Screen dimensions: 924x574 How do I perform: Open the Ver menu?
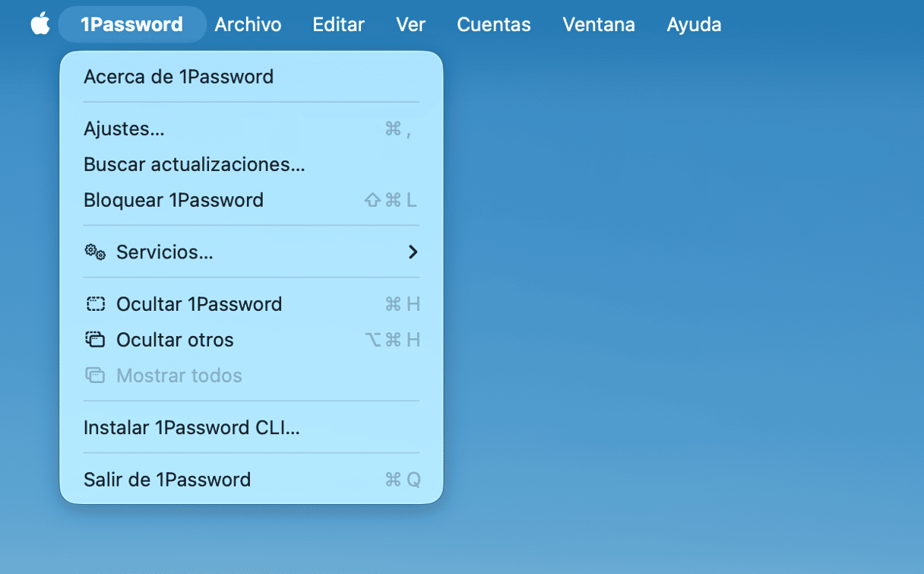tap(410, 24)
